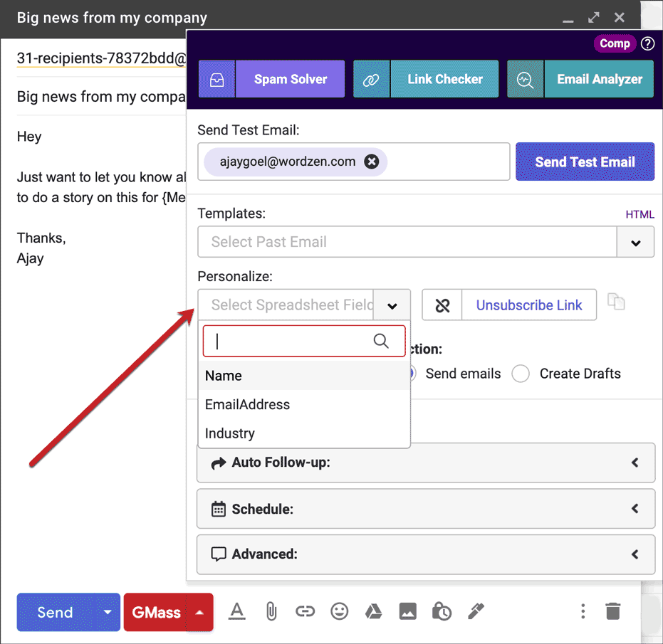Insert files from Google Drive
Viewport: 663px width, 644px height.
(373, 611)
